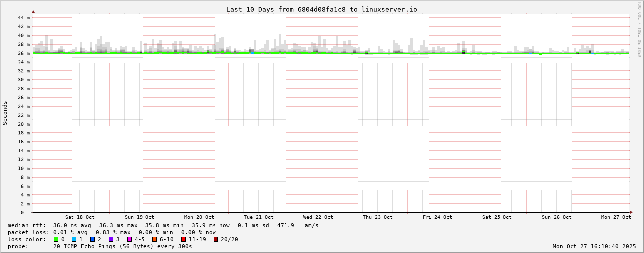Click the 'Mon 20 Oct' date label
The width and height of the screenshot is (644, 253).
coord(199,217)
